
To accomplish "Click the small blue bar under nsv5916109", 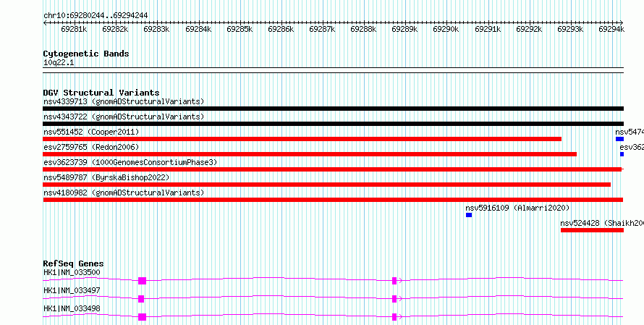I will point(469,215).
